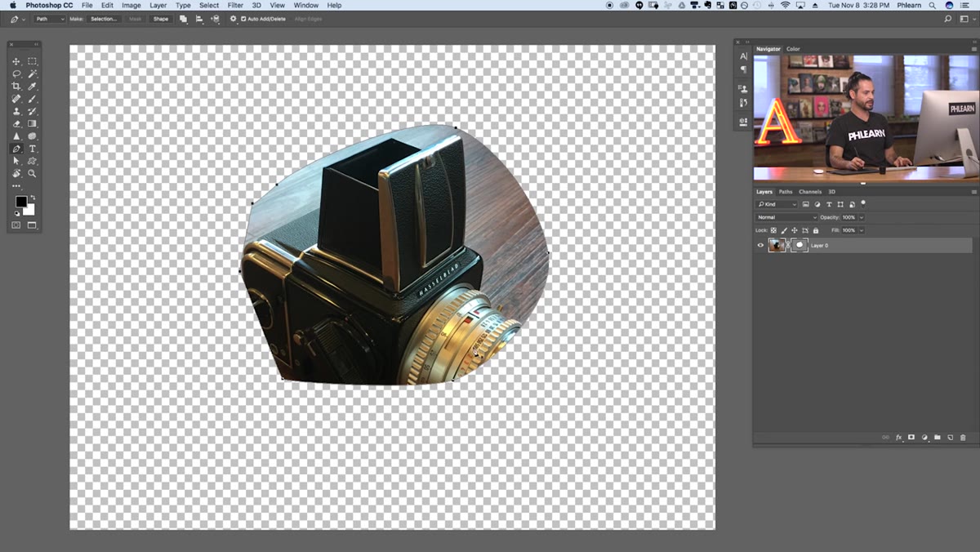Choose the Gradient tool
This screenshot has width=980, height=552.
pyautogui.click(x=32, y=123)
